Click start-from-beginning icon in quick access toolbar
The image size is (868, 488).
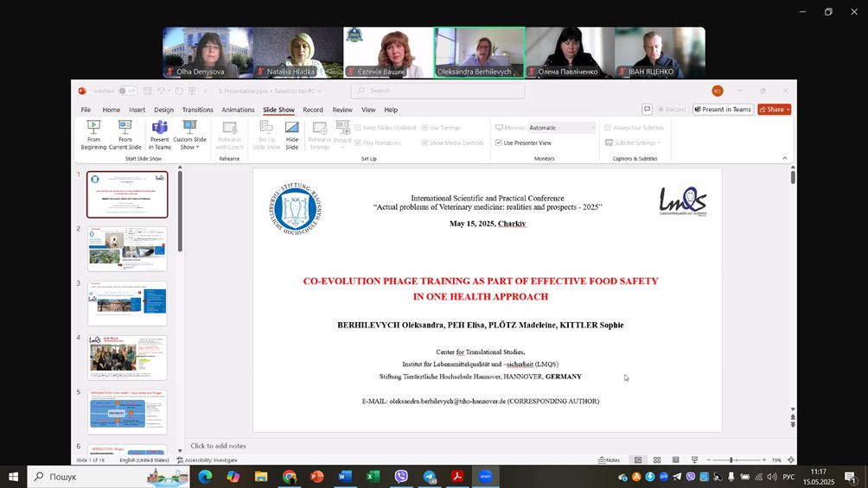[x=192, y=91]
